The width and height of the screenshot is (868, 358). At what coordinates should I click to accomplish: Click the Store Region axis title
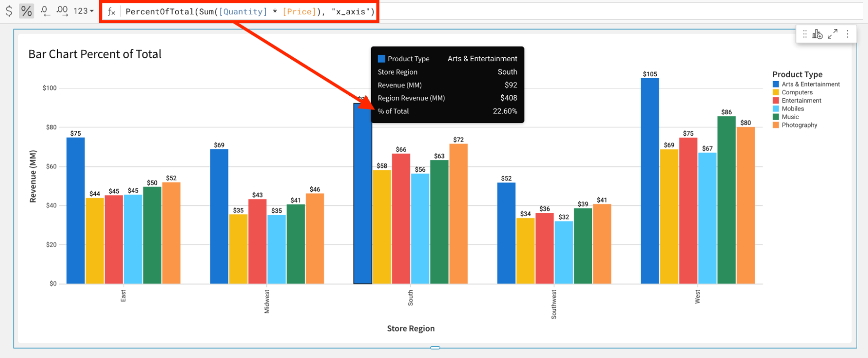[411, 329]
